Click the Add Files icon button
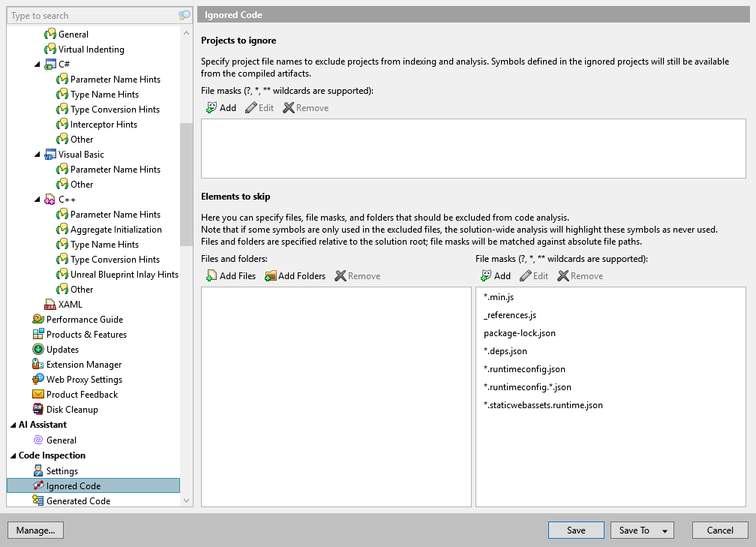 [231, 276]
